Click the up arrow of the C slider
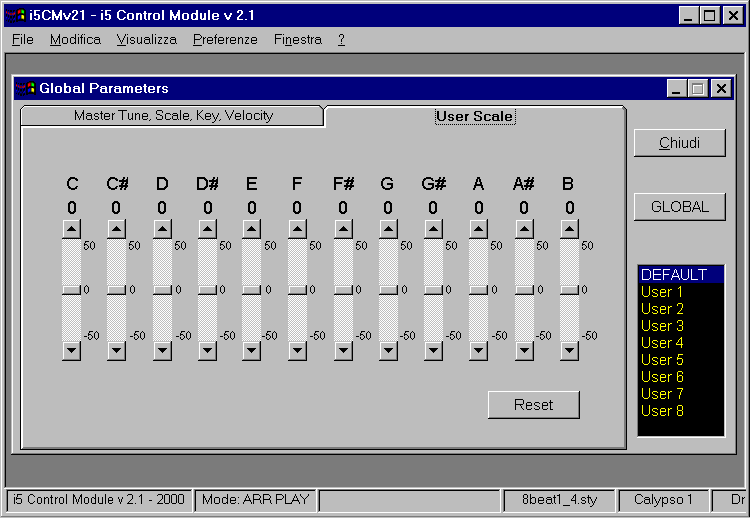The width and height of the screenshot is (750, 518). (x=71, y=229)
